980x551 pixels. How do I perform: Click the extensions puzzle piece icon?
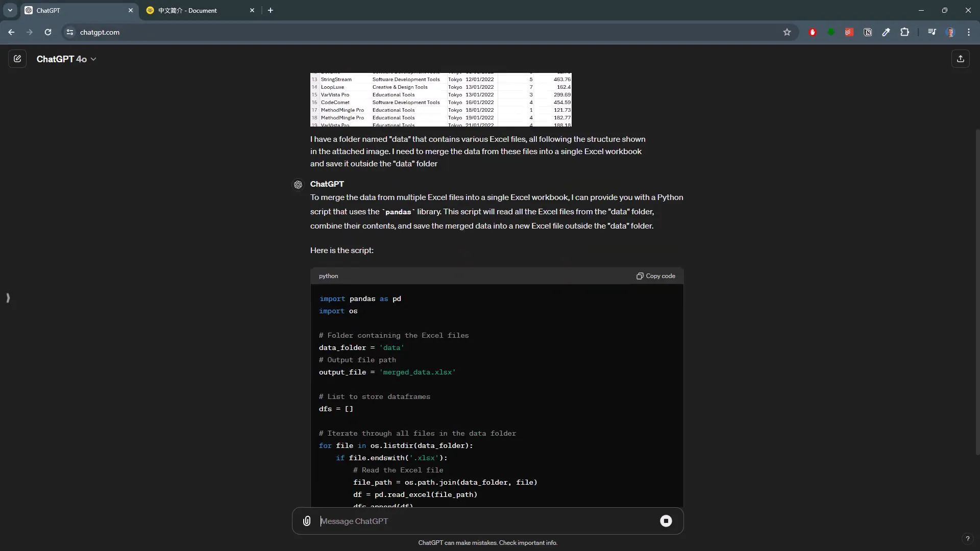point(905,32)
